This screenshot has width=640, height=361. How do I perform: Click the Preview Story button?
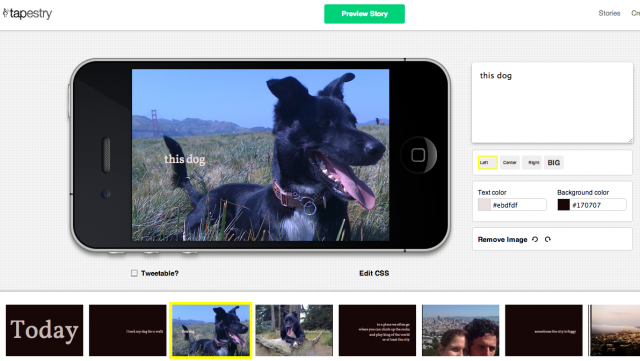pyautogui.click(x=364, y=14)
